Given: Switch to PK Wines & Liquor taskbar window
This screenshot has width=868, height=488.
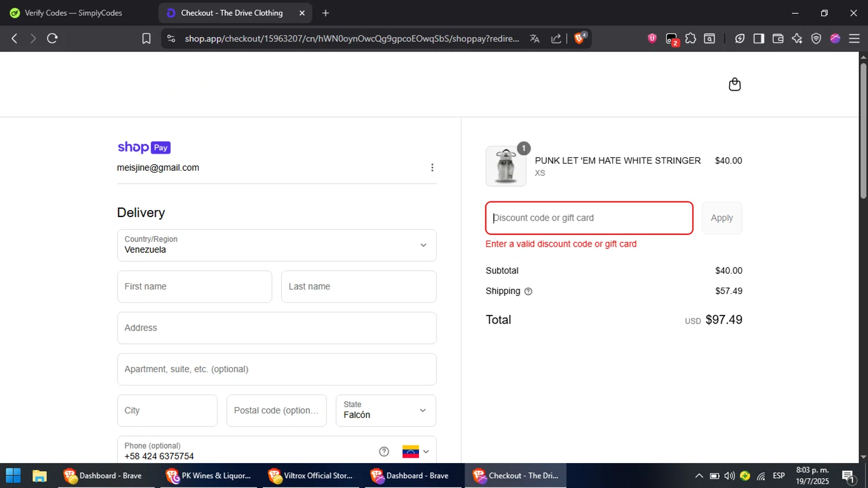Looking at the screenshot, I should point(208,476).
